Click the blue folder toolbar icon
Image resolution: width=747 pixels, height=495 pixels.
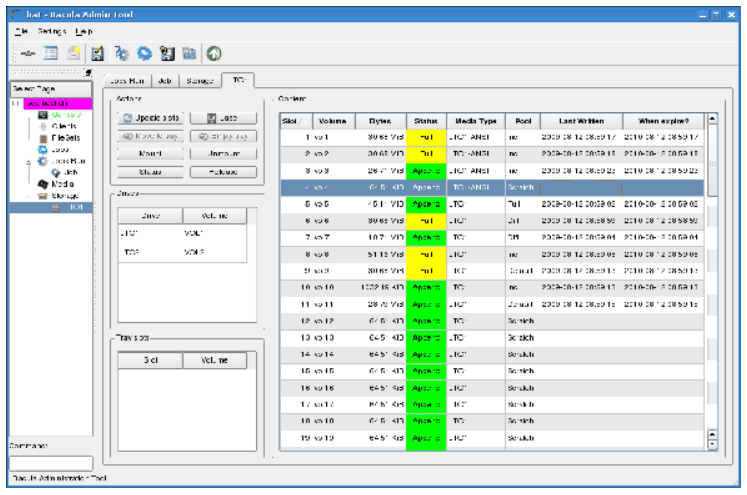pyautogui.click(x=190, y=53)
